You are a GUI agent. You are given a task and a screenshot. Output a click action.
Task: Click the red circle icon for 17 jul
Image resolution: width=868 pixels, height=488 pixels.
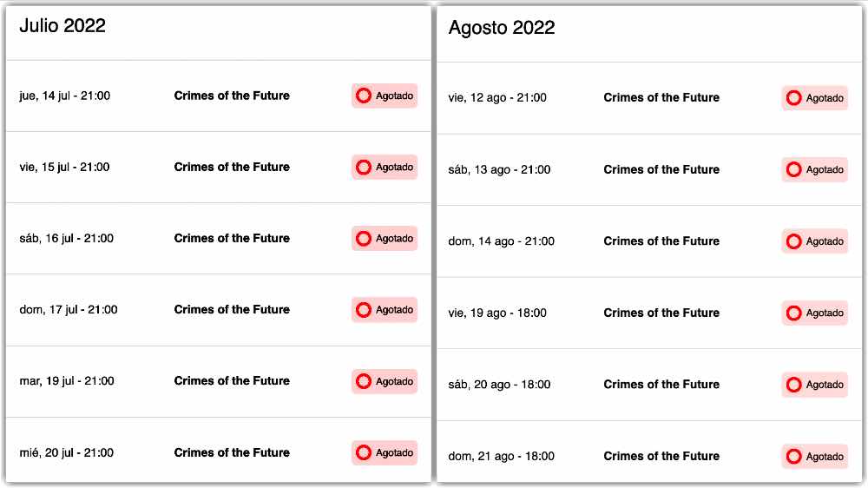363,310
